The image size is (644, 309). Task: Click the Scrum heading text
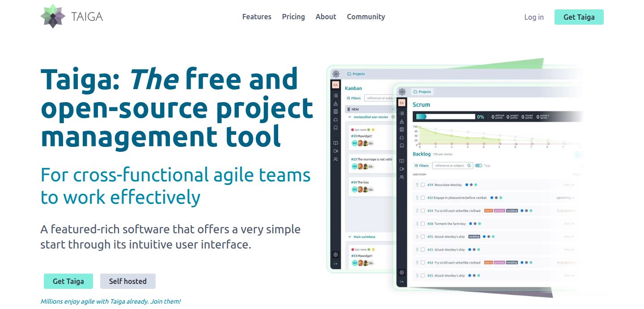(421, 104)
